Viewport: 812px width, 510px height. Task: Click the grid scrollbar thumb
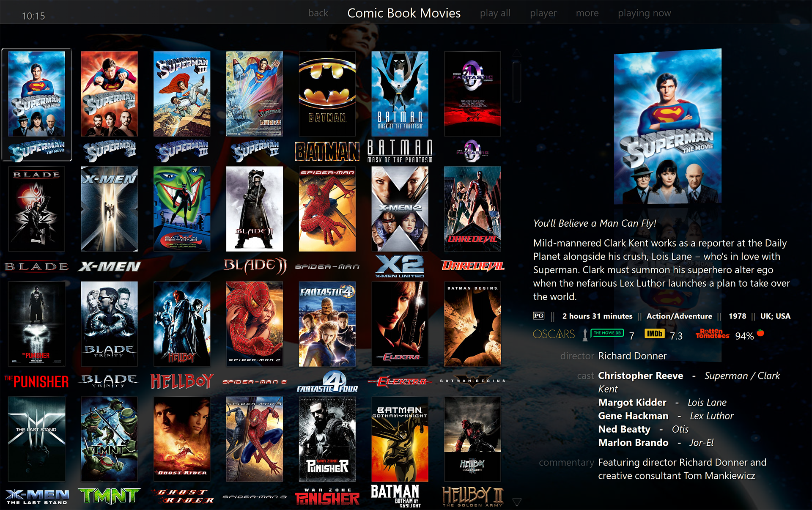click(516, 82)
